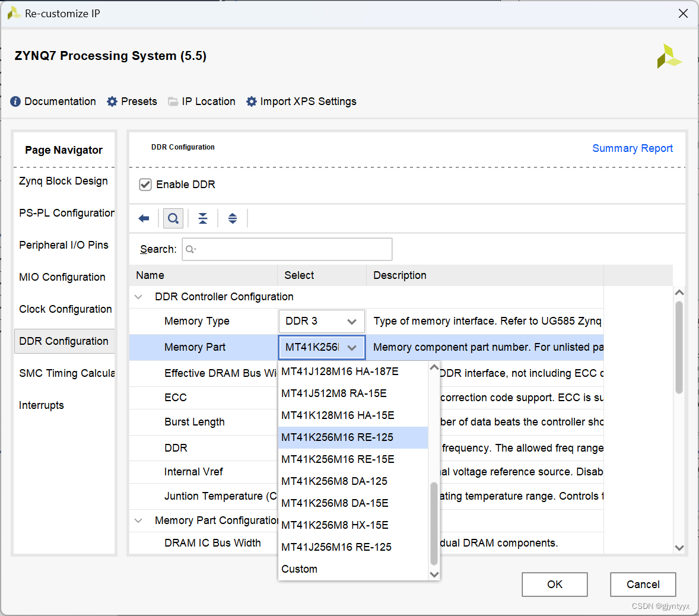
Task: Open Zynq Block Design page
Action: (63, 181)
